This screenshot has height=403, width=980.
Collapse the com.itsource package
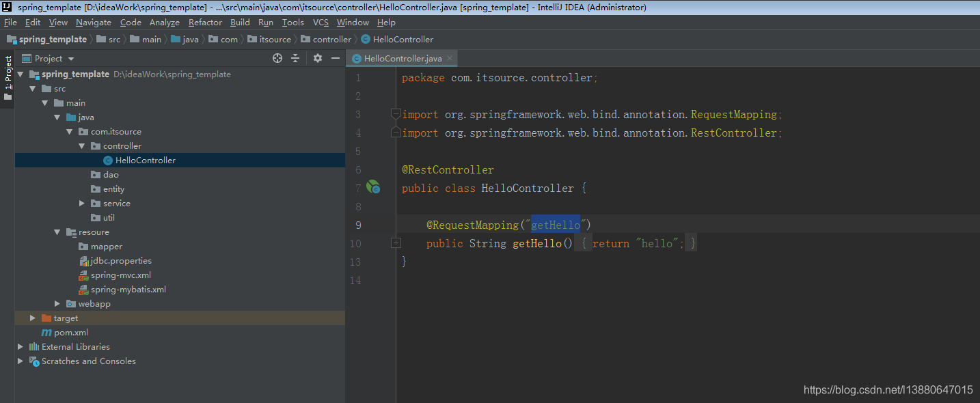click(70, 132)
